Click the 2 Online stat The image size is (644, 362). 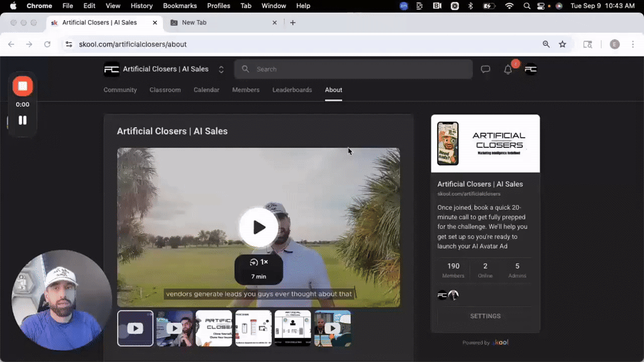pyautogui.click(x=485, y=270)
